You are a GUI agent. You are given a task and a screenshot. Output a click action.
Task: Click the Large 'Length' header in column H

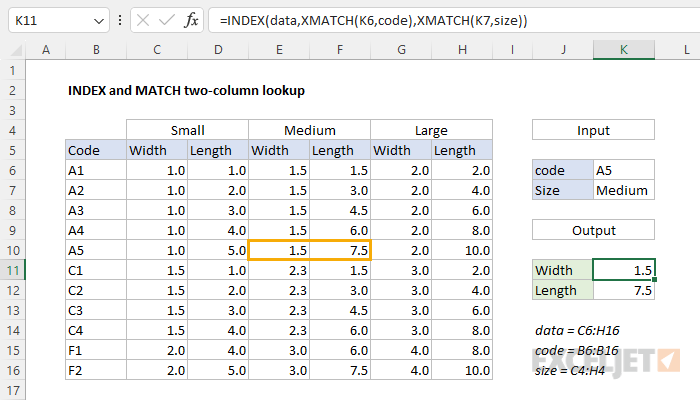(x=462, y=150)
